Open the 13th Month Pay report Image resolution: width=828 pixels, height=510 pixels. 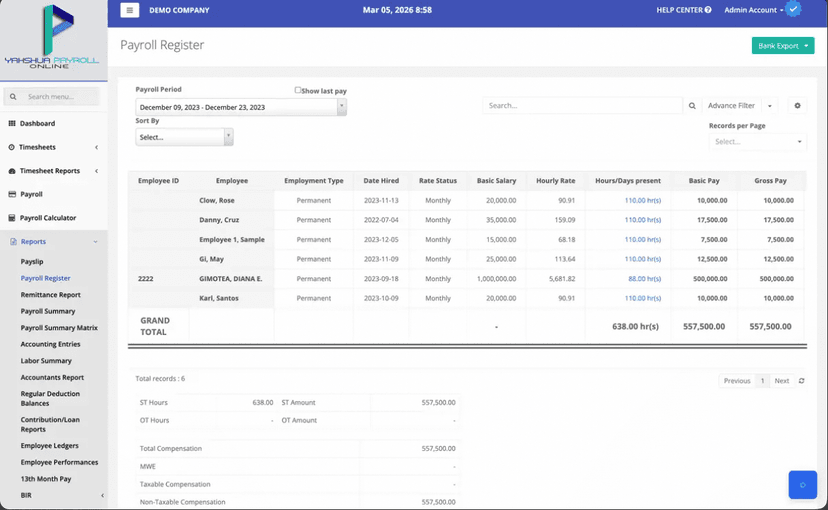(46, 479)
